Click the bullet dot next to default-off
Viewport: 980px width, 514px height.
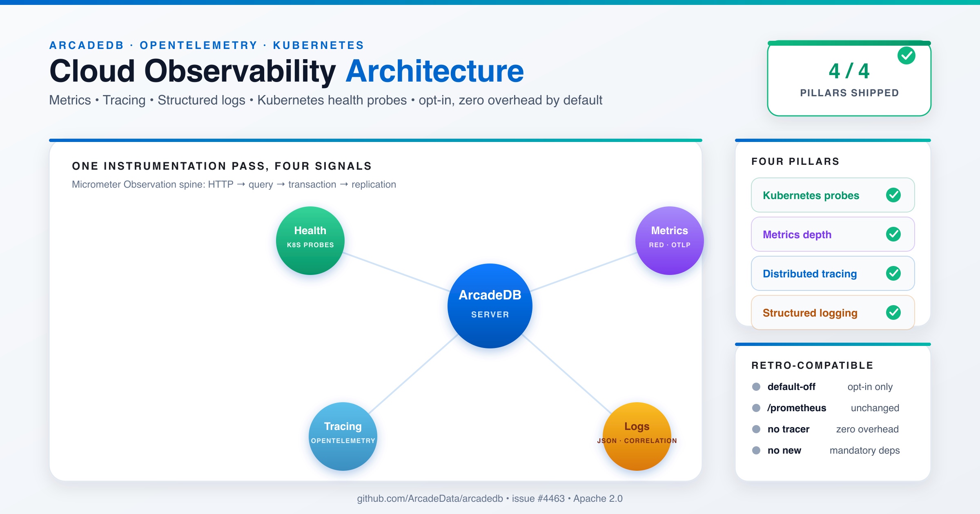[x=756, y=387]
